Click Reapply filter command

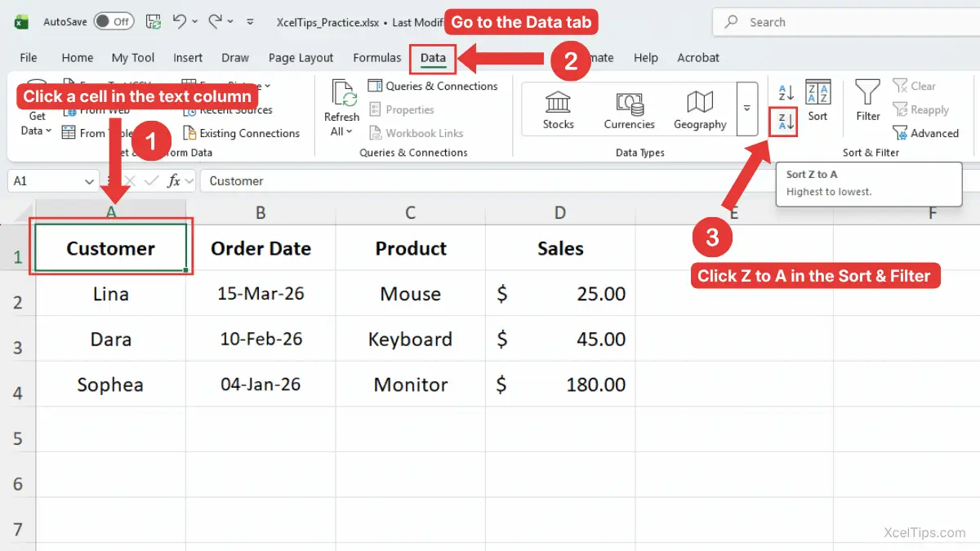[x=921, y=109]
